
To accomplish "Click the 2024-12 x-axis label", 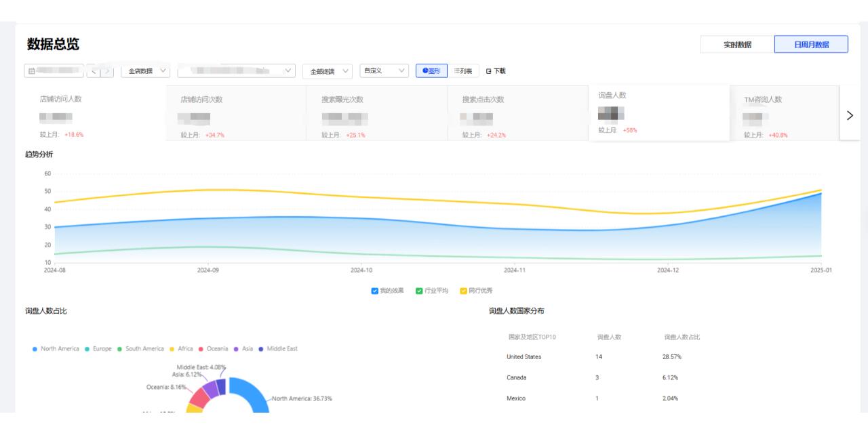I will point(668,270).
